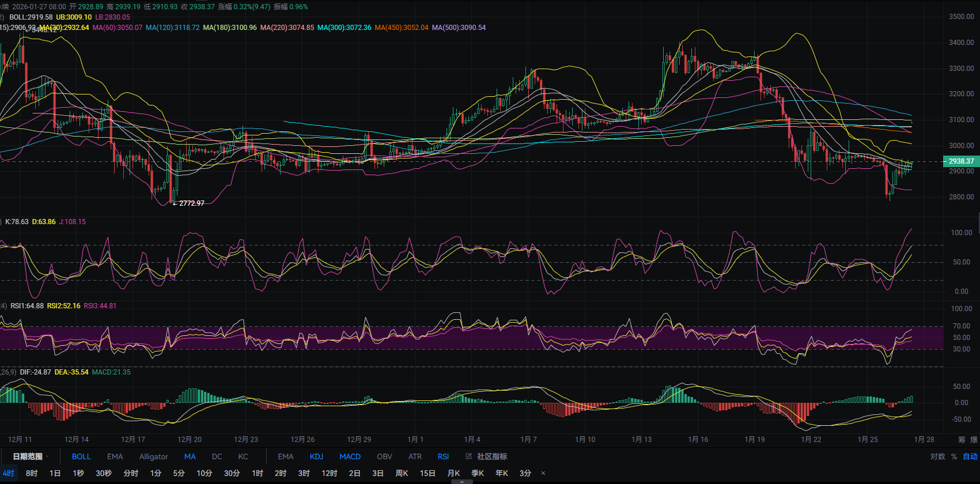This screenshot has height=484, width=980.
Task: Click the 2772.97 low price marker
Action: click(191, 203)
